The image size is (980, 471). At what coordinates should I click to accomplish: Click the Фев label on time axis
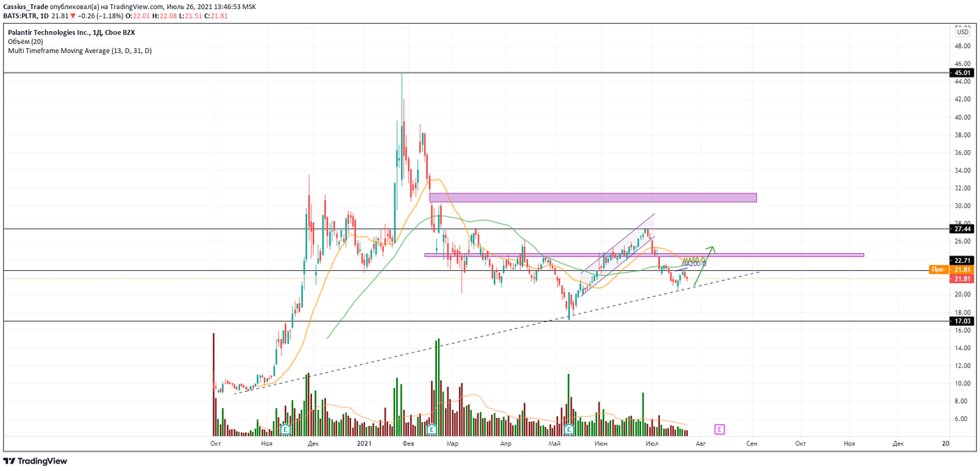[x=409, y=444]
